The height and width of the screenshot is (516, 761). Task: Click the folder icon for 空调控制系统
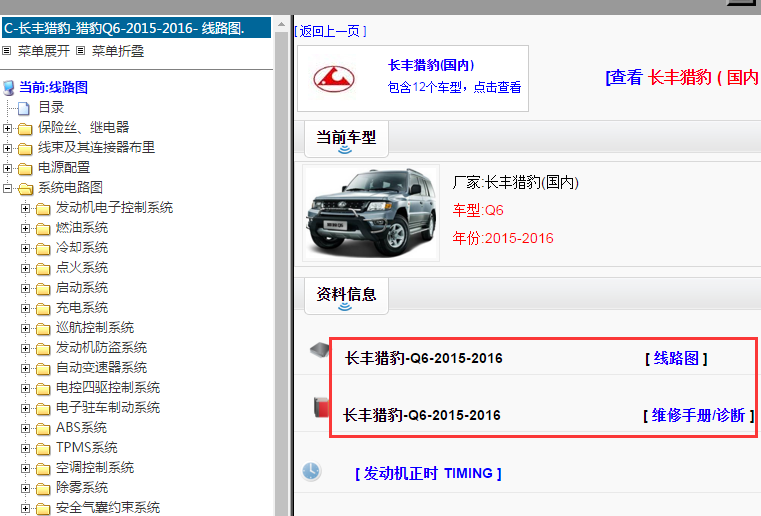click(x=43, y=469)
